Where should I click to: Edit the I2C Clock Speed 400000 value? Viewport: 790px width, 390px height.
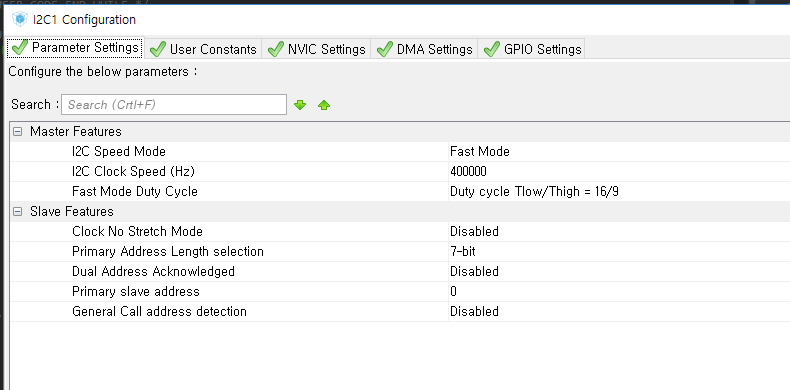point(619,172)
